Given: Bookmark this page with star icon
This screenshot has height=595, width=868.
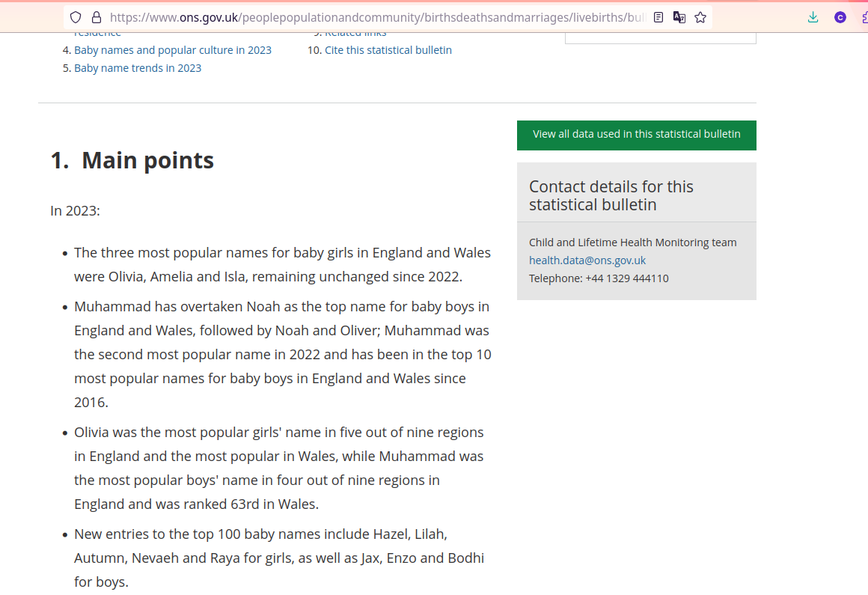Looking at the screenshot, I should tap(700, 17).
